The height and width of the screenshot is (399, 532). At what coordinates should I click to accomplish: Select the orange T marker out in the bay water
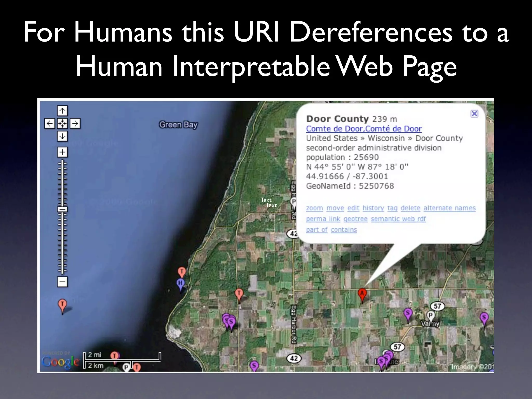coord(62,305)
